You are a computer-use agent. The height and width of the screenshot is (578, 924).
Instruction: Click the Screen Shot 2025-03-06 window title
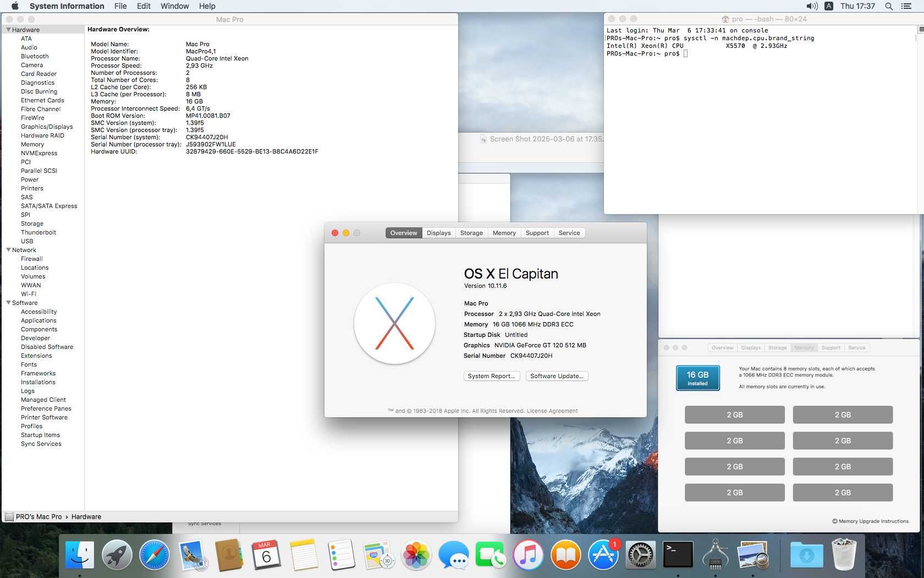(546, 139)
